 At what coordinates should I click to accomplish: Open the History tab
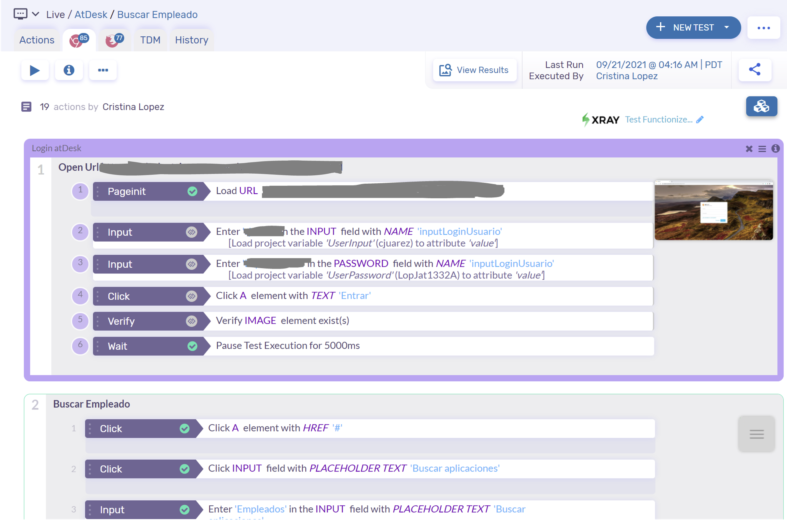click(x=191, y=40)
